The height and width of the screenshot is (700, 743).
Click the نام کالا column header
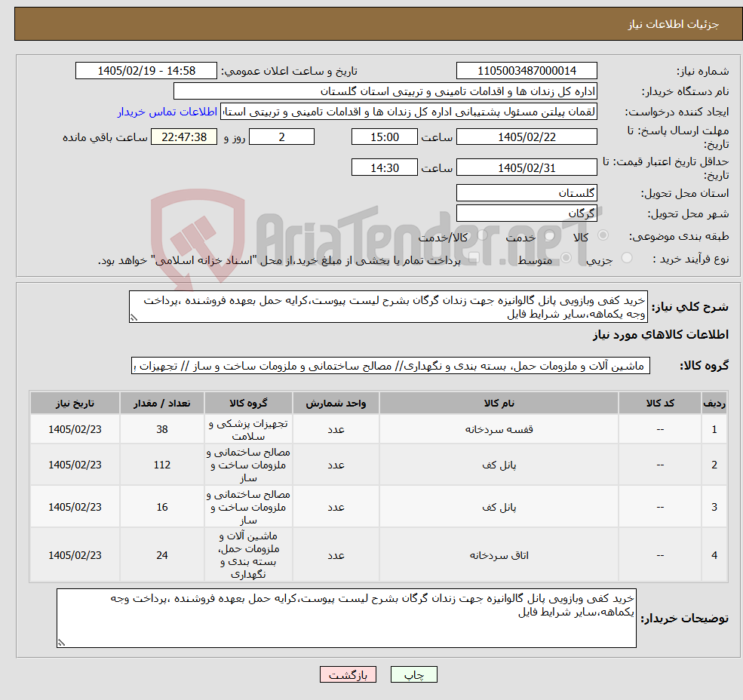499,404
